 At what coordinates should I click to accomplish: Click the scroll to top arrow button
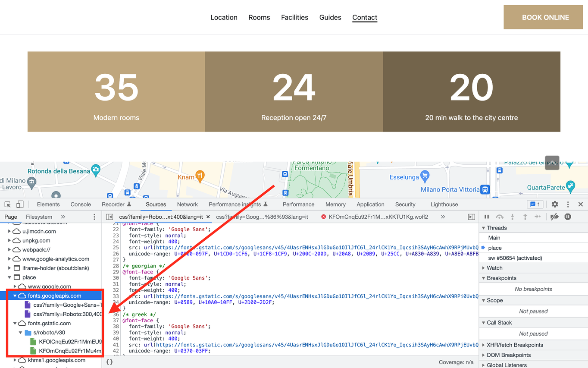click(552, 163)
